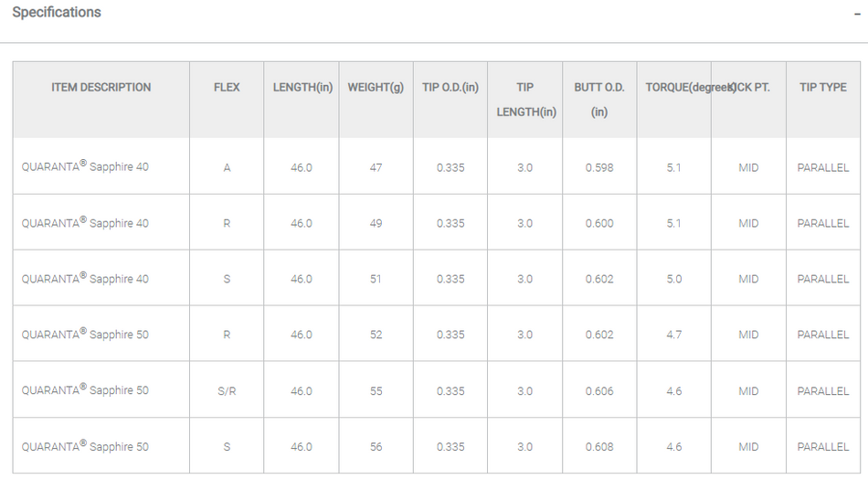Collapse the Specifications section using the minus icon

pyautogui.click(x=856, y=14)
